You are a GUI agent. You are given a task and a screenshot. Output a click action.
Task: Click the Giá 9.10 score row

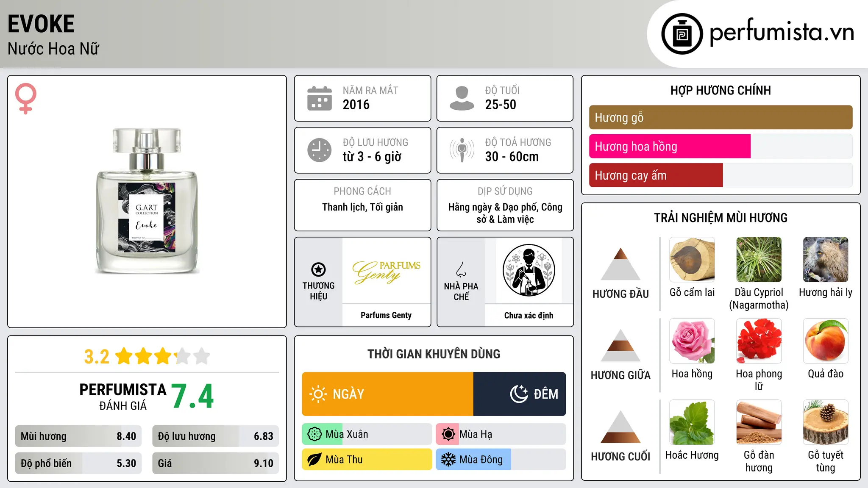click(x=215, y=463)
